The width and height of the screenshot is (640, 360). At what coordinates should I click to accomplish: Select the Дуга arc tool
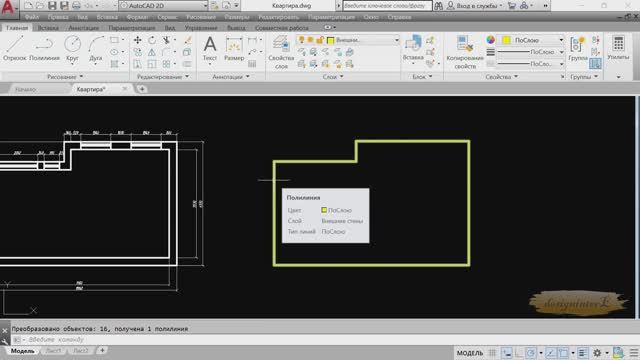(96, 48)
